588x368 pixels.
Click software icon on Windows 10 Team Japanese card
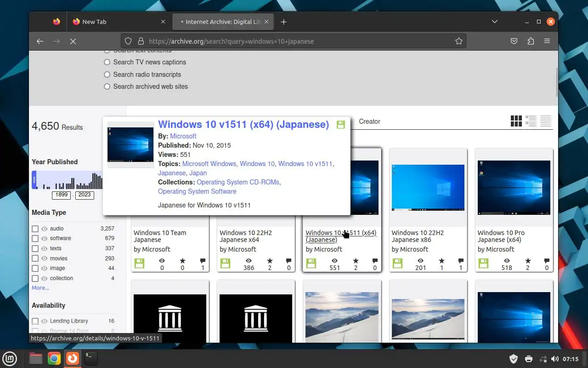[139, 264]
